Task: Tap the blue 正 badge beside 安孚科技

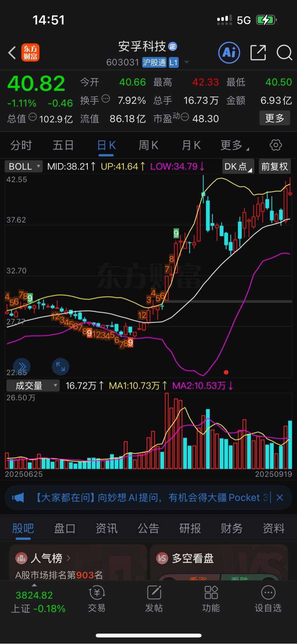Action: tap(173, 46)
